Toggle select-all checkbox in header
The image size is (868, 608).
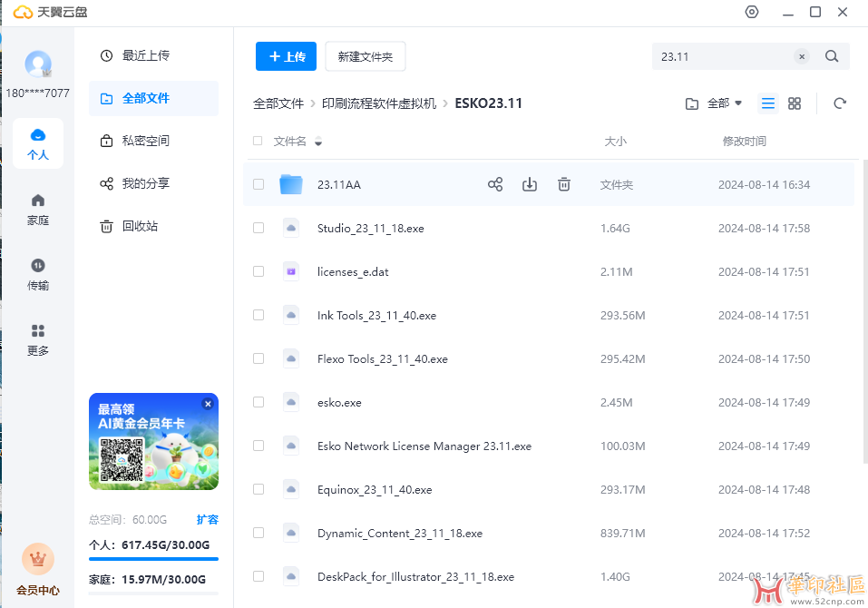tap(258, 141)
